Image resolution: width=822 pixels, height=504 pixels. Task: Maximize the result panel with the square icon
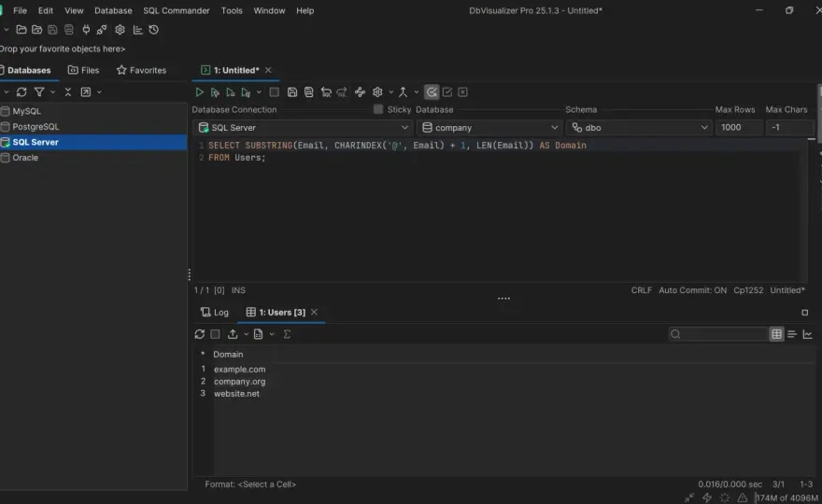(x=804, y=313)
